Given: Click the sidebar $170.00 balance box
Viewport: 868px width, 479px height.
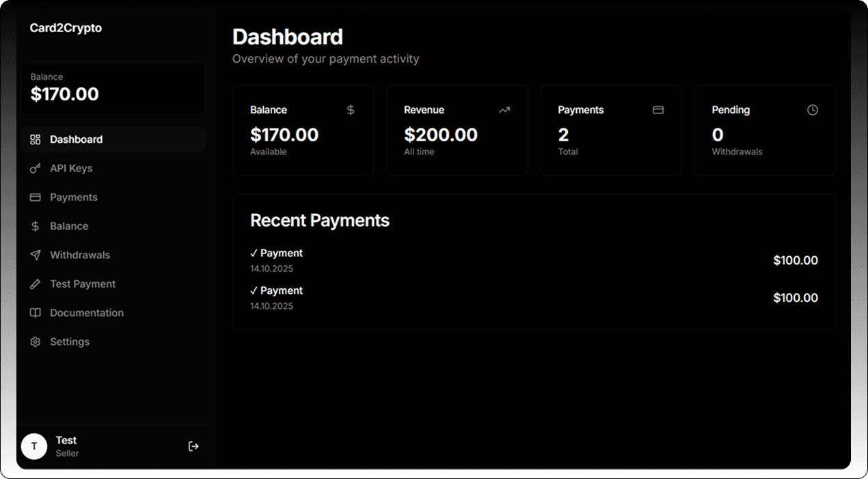Looking at the screenshot, I should point(113,88).
